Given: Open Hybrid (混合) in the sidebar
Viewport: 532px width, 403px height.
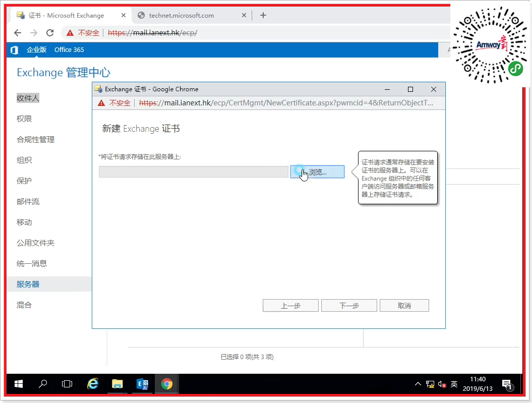Looking at the screenshot, I should 24,305.
